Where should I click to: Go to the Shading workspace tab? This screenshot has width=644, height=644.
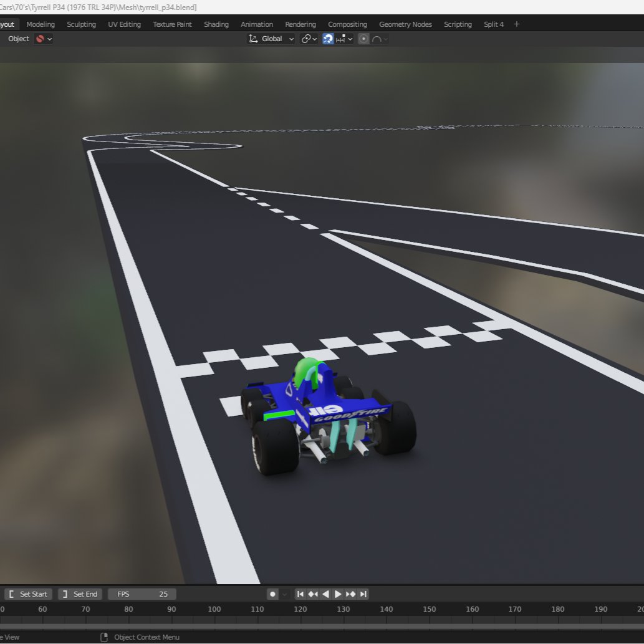(216, 24)
